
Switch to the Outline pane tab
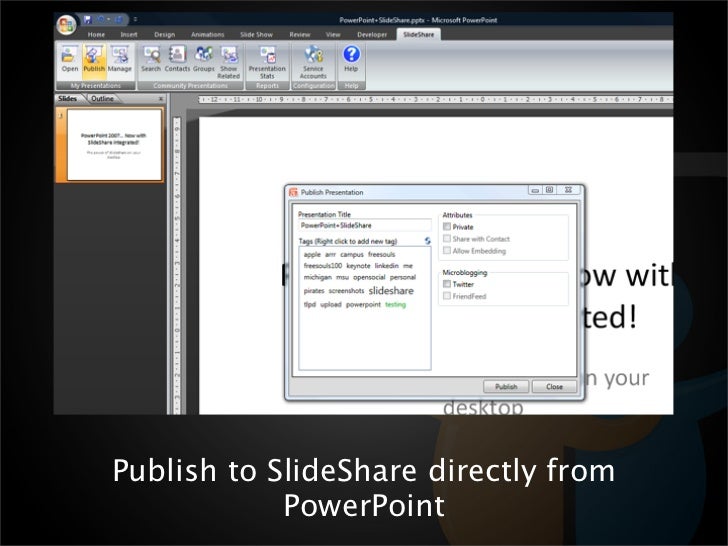click(x=103, y=98)
